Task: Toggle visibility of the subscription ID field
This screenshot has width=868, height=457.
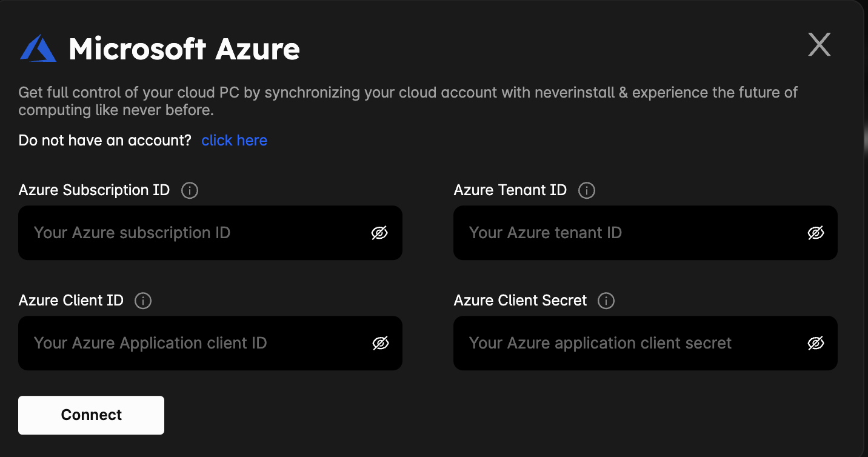Action: (x=379, y=233)
